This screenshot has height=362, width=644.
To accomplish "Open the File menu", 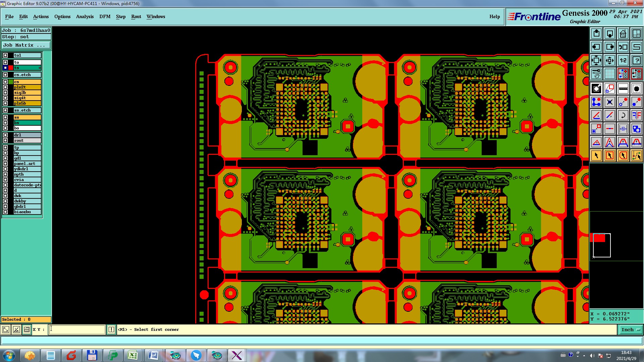I will (x=9, y=16).
